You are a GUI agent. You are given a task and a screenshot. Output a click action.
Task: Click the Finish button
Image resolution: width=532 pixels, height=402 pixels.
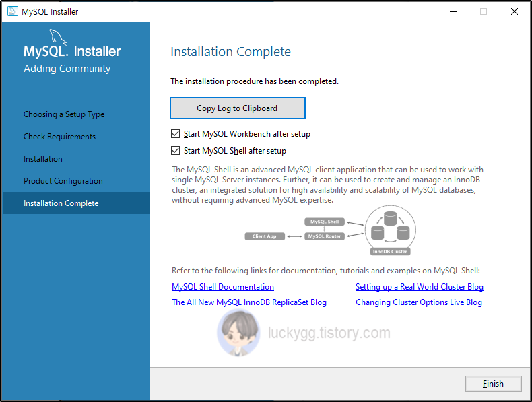tap(493, 384)
